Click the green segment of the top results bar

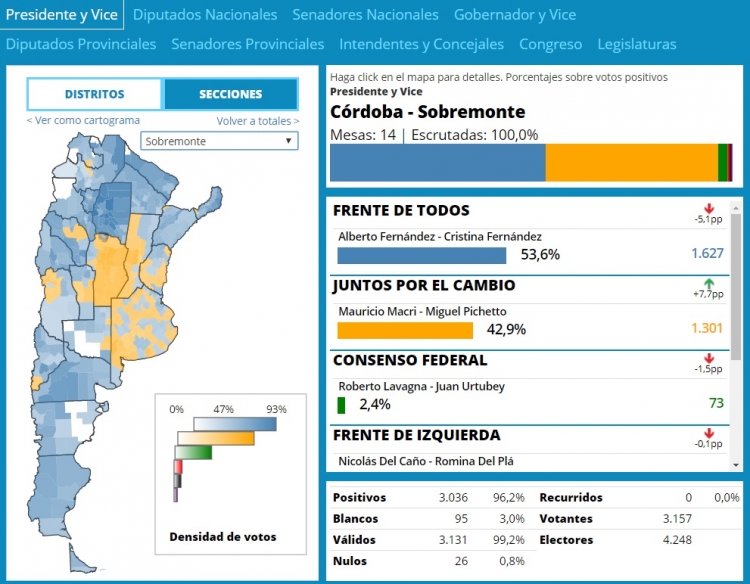pos(723,163)
